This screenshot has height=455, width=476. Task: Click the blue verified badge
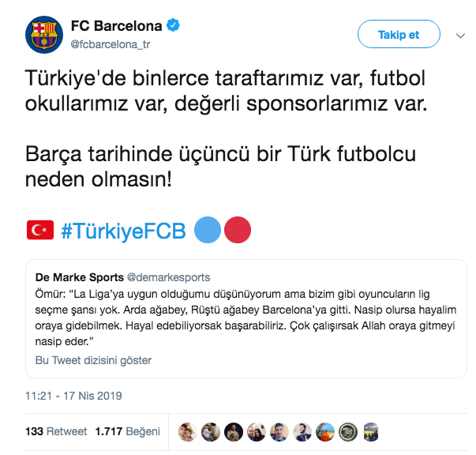[x=173, y=26]
